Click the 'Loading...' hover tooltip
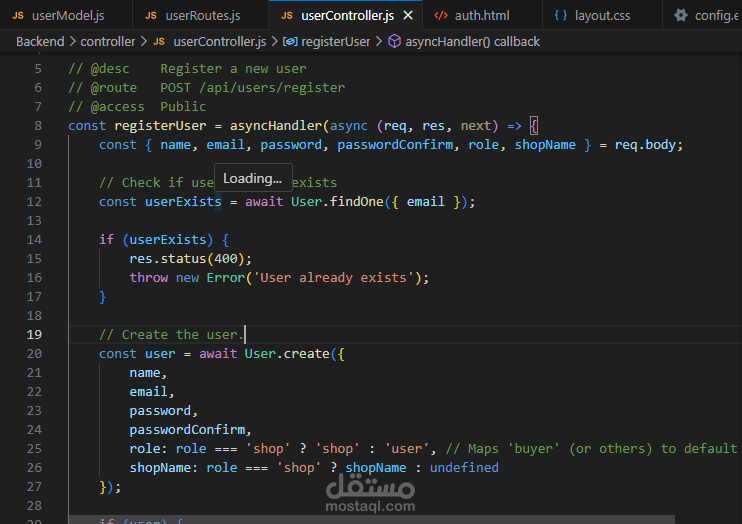Viewport: 742px width, 524px height. click(253, 178)
